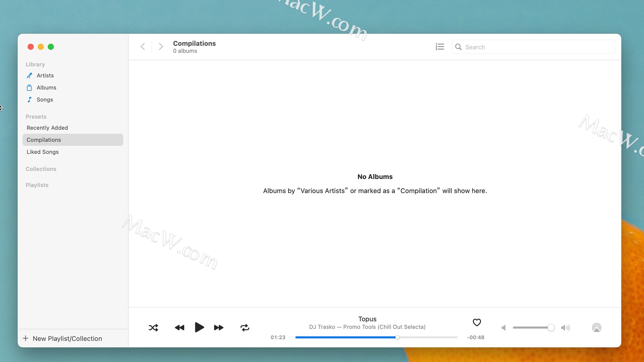
Task: Skip to next track
Action: 219,327
